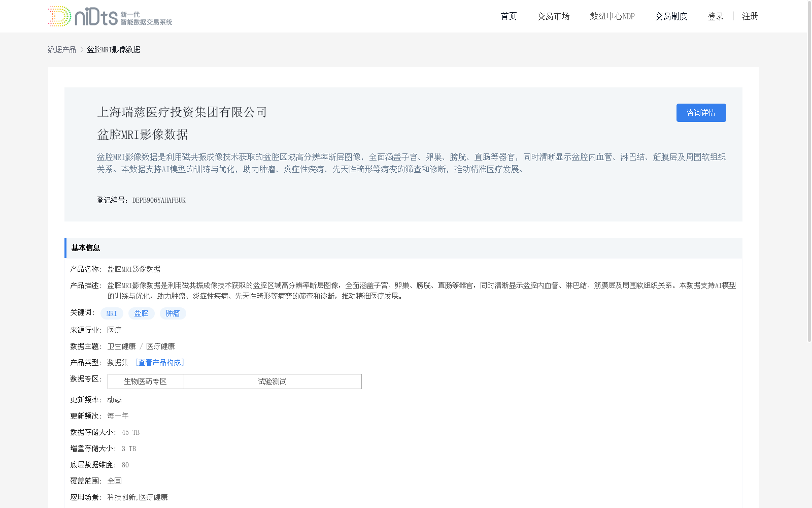This screenshot has height=508, width=812.
Task: Click the 每一年 update frequency value
Action: pyautogui.click(x=118, y=416)
